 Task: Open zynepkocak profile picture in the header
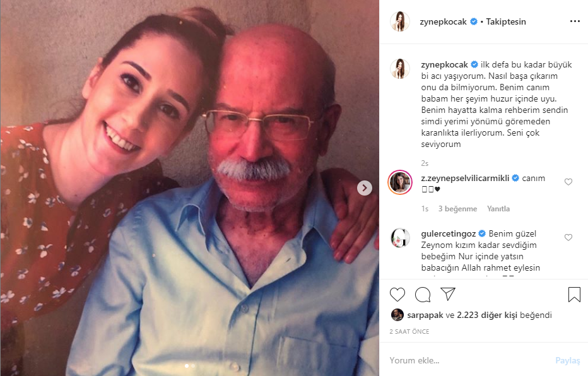point(399,21)
